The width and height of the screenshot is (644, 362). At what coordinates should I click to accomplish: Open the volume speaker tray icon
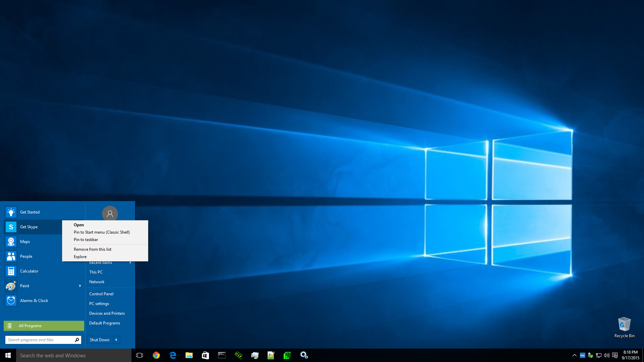point(606,355)
